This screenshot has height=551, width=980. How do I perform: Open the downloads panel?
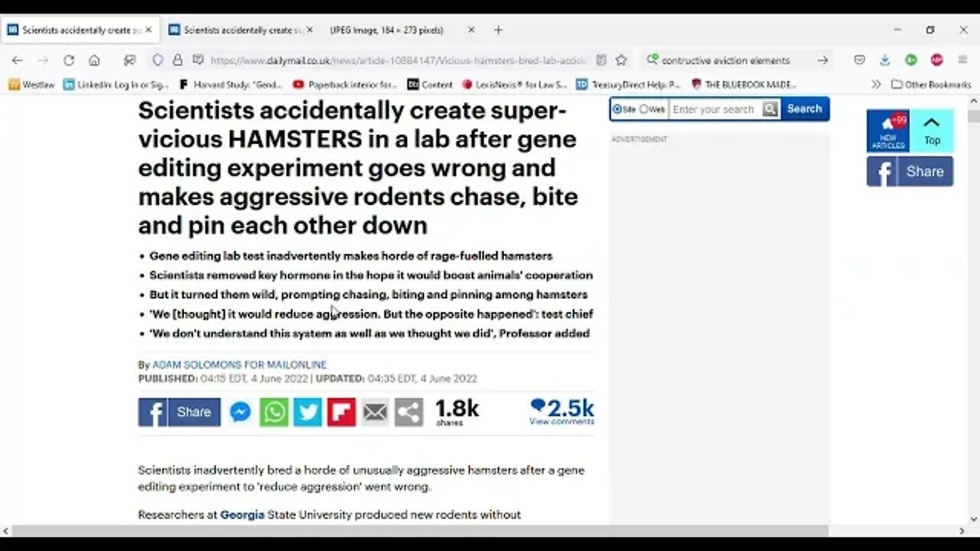(x=885, y=60)
